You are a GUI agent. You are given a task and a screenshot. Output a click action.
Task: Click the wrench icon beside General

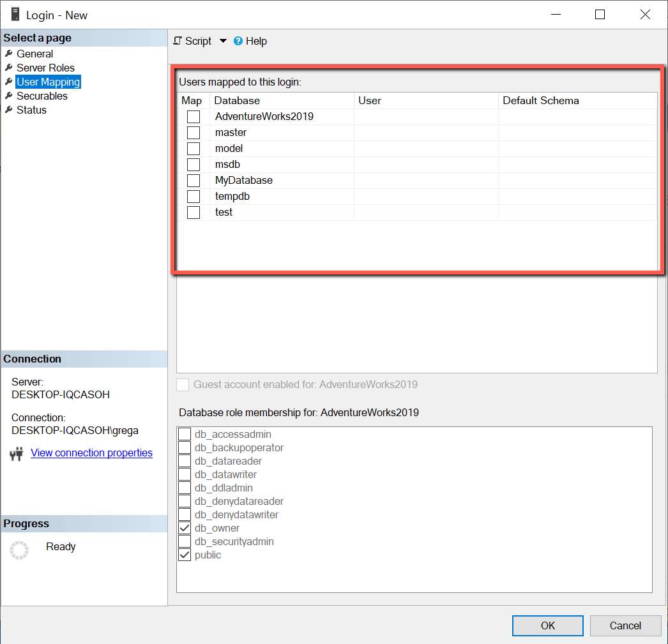click(9, 54)
